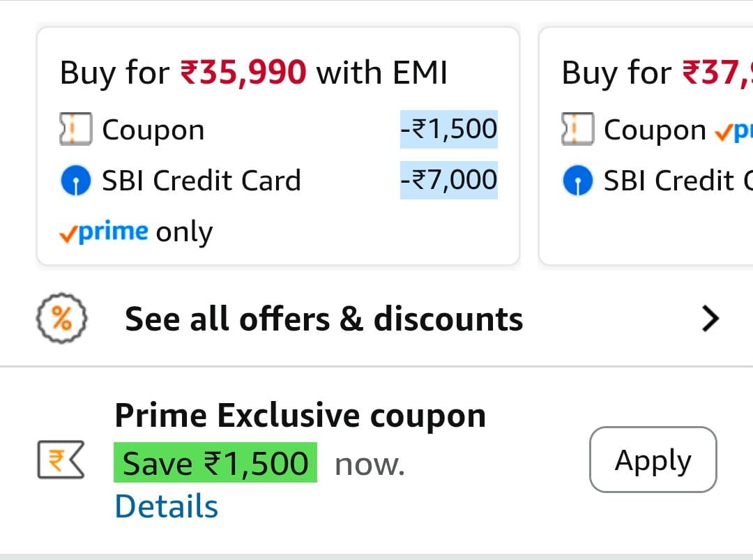The width and height of the screenshot is (753, 560).
Task: Click the SBI logo in the second offer card
Action: point(578,181)
